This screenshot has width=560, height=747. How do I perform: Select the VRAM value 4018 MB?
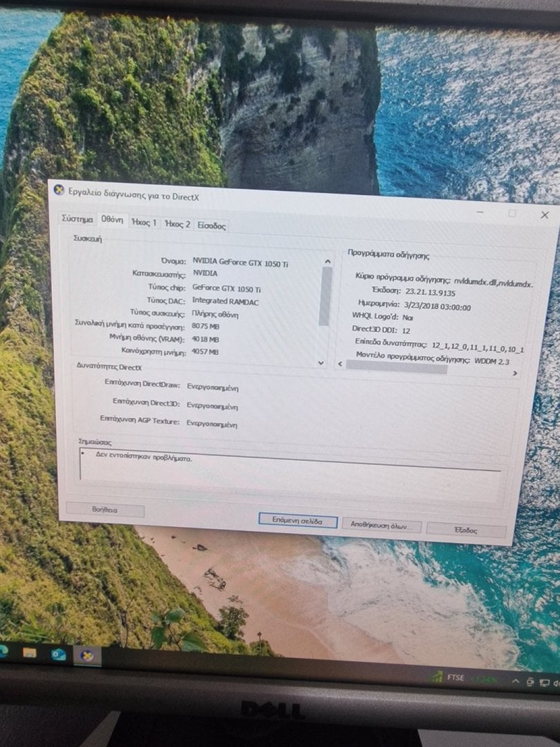pos(205,339)
